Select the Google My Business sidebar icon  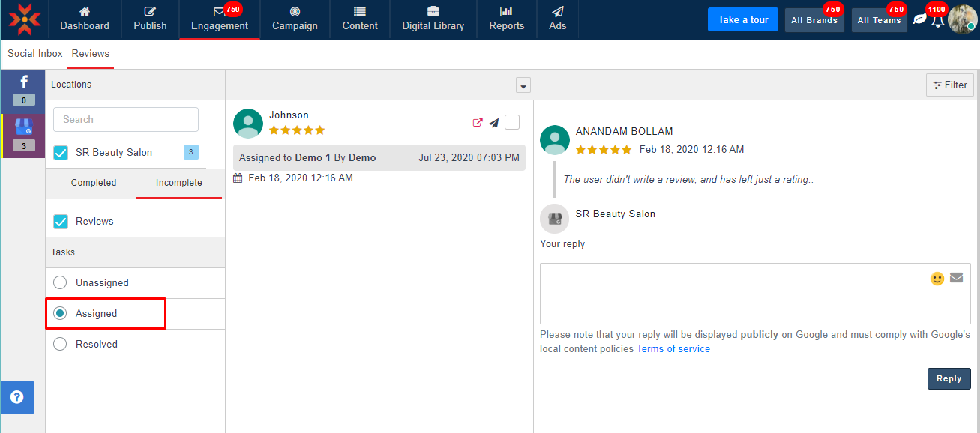pos(23,128)
